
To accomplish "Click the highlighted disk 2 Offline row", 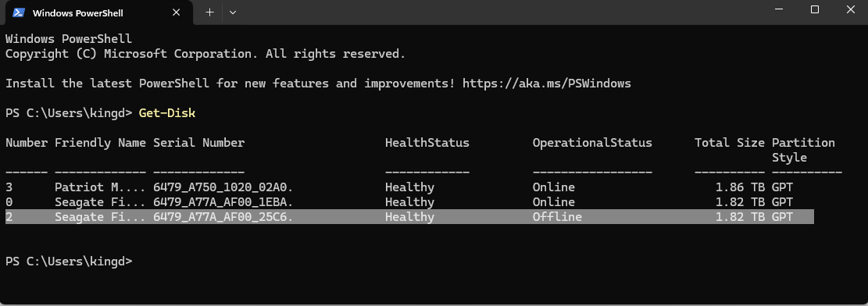I will tap(409, 217).
